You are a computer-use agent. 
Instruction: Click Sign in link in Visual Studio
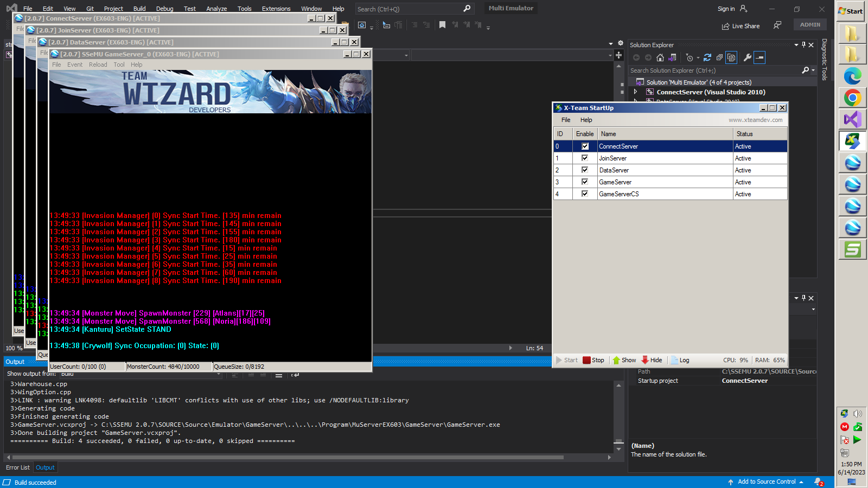(726, 9)
